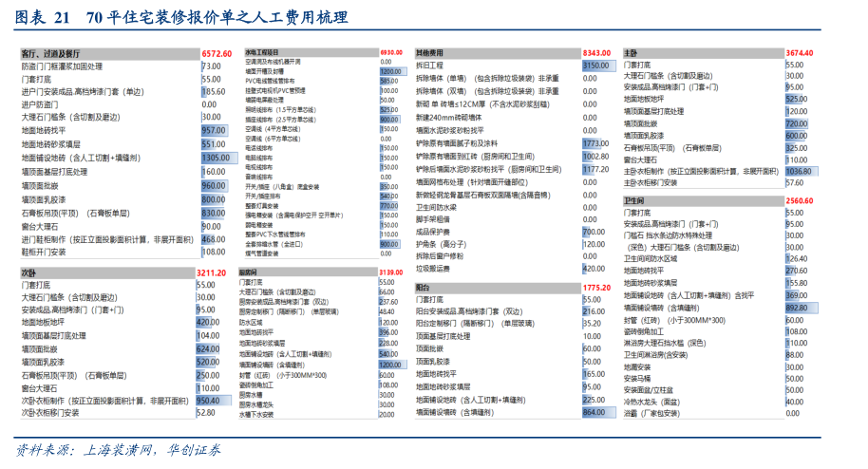Select the 卫生间 section header
This screenshot has height=469, width=868.
coord(635,200)
